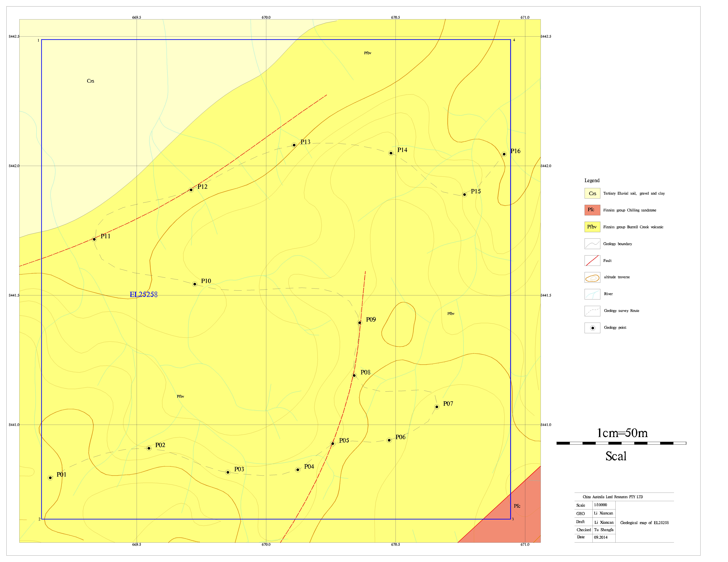
Task: Click 'Finniss group Chilling sandstone' text
Action: point(630,210)
